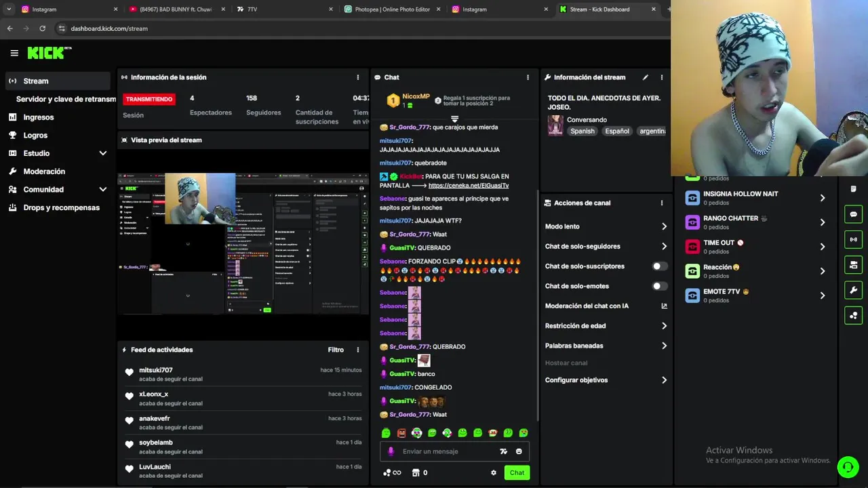
Task: Open the Moderación del chat con IA link icon
Action: click(664, 306)
